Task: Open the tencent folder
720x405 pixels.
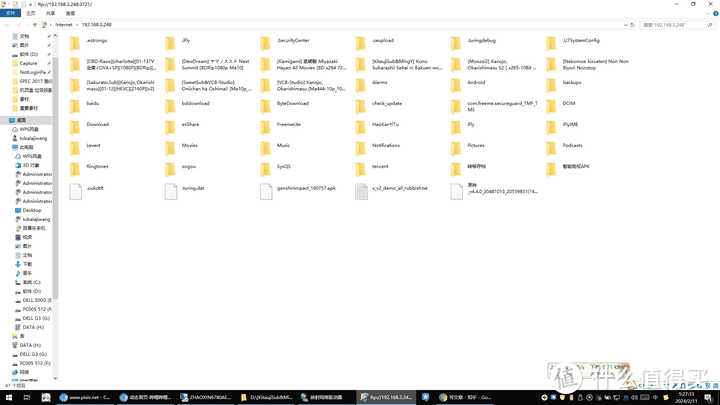Action: pyautogui.click(x=380, y=167)
